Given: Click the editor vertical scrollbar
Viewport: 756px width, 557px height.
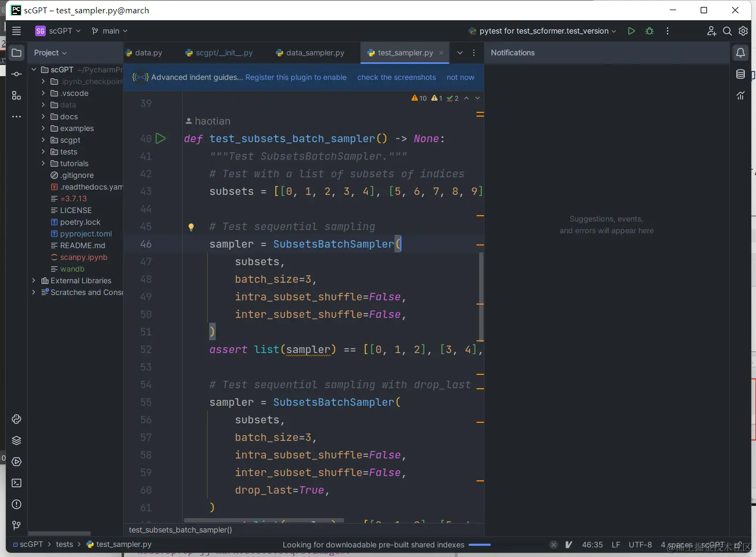Looking at the screenshot, I should (x=482, y=296).
